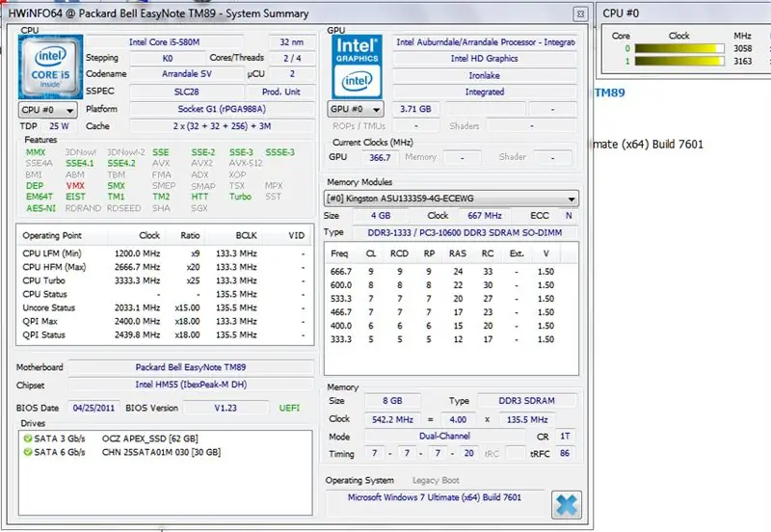The image size is (771, 532).
Task: Click the Intel HM55 (IbexPeak-M DH) chipset field
Action: (x=191, y=385)
